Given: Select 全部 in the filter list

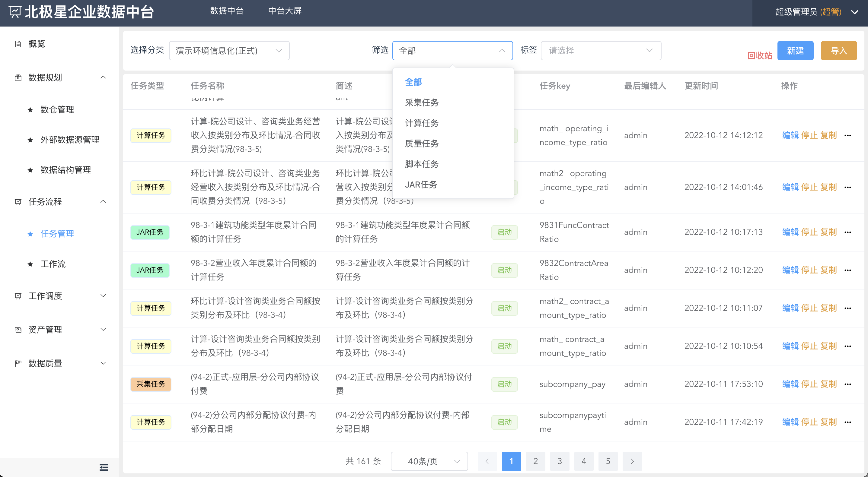Looking at the screenshot, I should coord(453,82).
